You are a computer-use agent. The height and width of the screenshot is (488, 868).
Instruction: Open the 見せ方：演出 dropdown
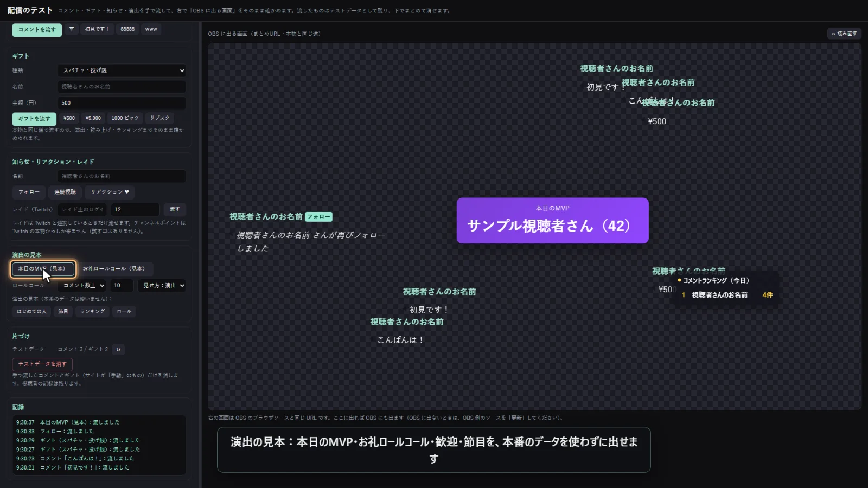point(162,285)
